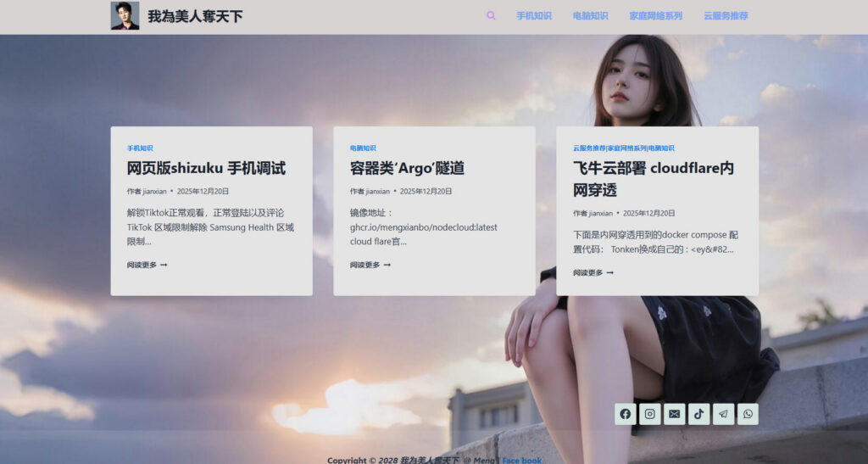Click the site logo avatar image
868x464 pixels.
tap(125, 15)
